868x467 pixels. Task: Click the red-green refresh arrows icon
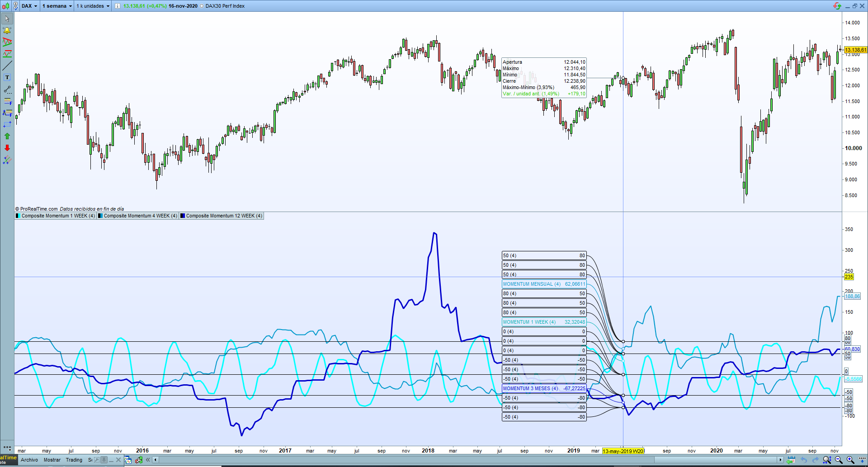837,6
